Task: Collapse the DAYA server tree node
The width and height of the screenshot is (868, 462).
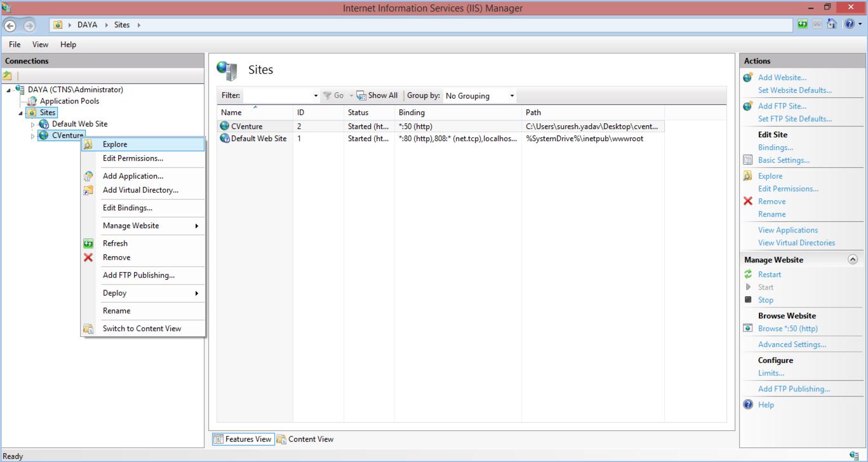Action: coord(9,90)
